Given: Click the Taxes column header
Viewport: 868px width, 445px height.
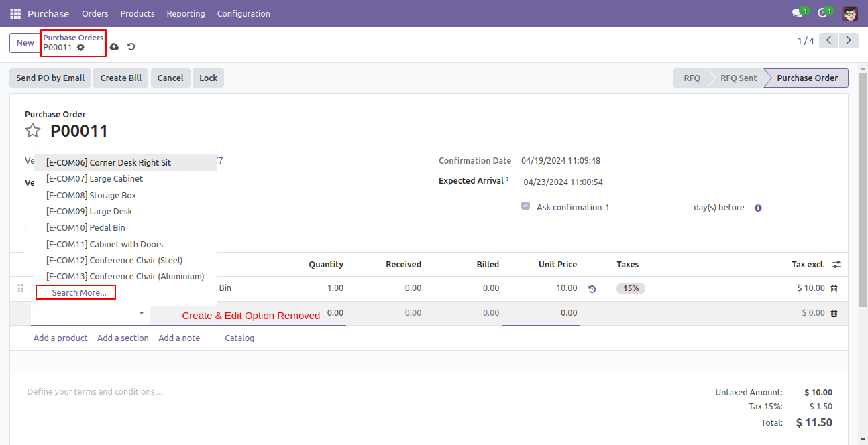Looking at the screenshot, I should click(x=628, y=265).
